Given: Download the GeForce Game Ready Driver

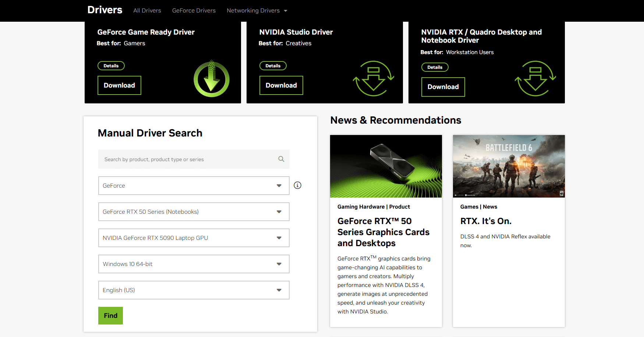Looking at the screenshot, I should (119, 85).
